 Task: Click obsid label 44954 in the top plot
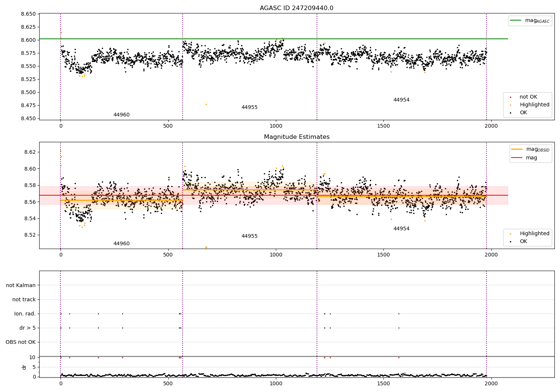(x=401, y=100)
